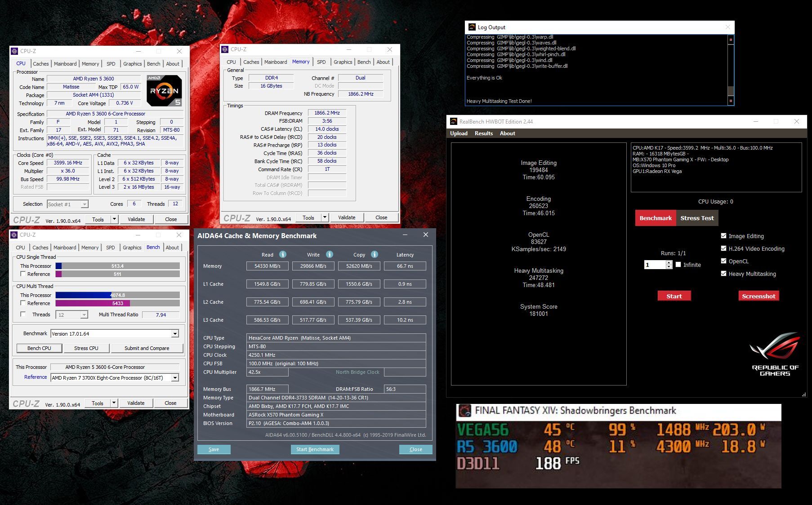The height and width of the screenshot is (505, 812).
Task: Open Reference processor dropdown
Action: (x=175, y=378)
